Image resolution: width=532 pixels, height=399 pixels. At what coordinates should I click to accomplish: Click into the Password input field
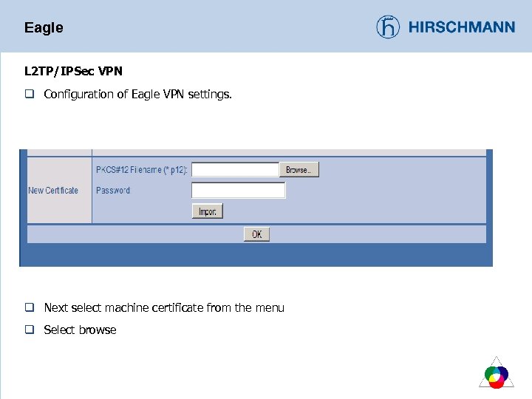(x=238, y=191)
